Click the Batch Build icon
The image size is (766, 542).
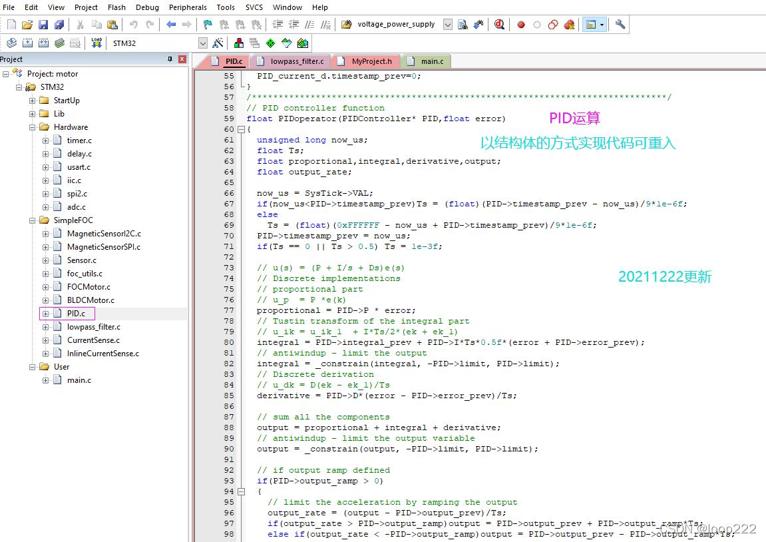point(60,43)
